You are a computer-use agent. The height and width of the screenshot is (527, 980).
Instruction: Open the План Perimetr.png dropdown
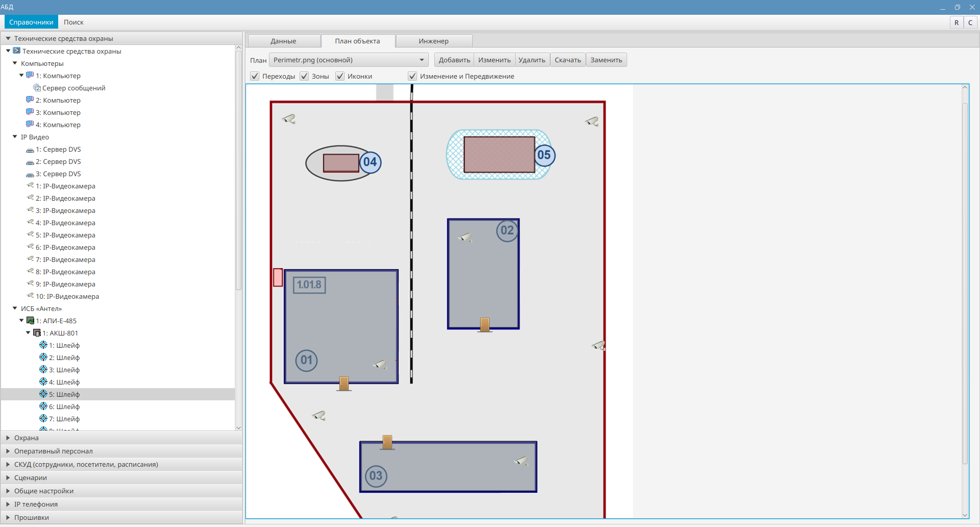349,60
